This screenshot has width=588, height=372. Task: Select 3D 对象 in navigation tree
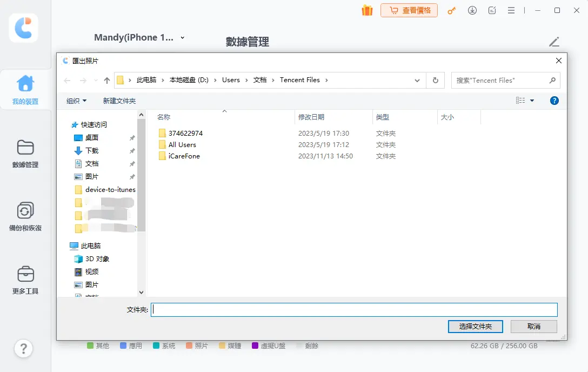click(97, 259)
